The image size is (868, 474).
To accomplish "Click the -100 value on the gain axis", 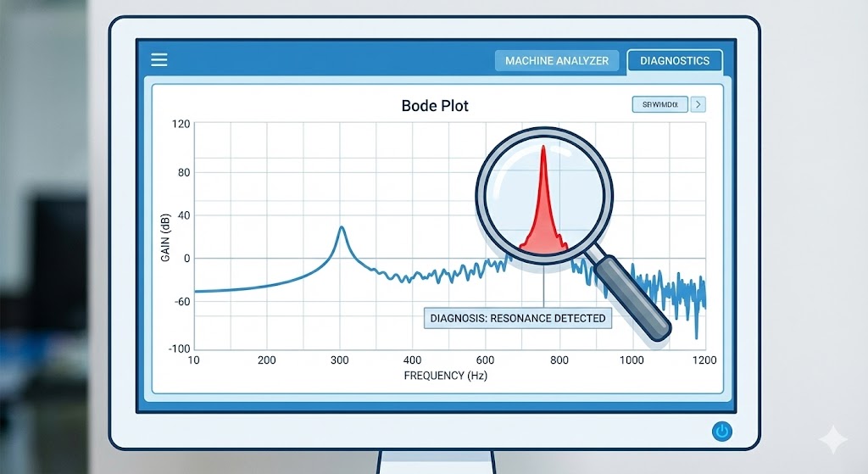I will point(176,349).
